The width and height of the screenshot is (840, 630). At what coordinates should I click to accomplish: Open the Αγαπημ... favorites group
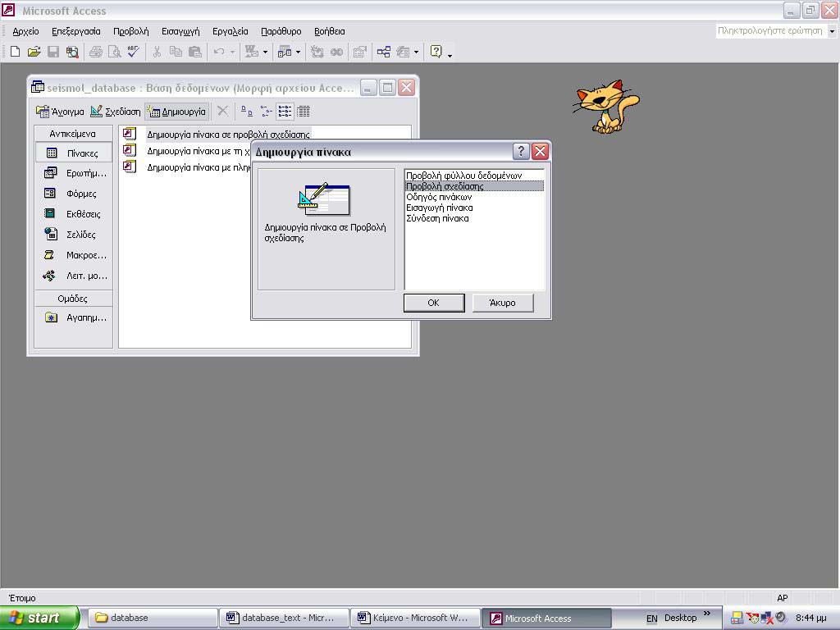click(x=74, y=317)
